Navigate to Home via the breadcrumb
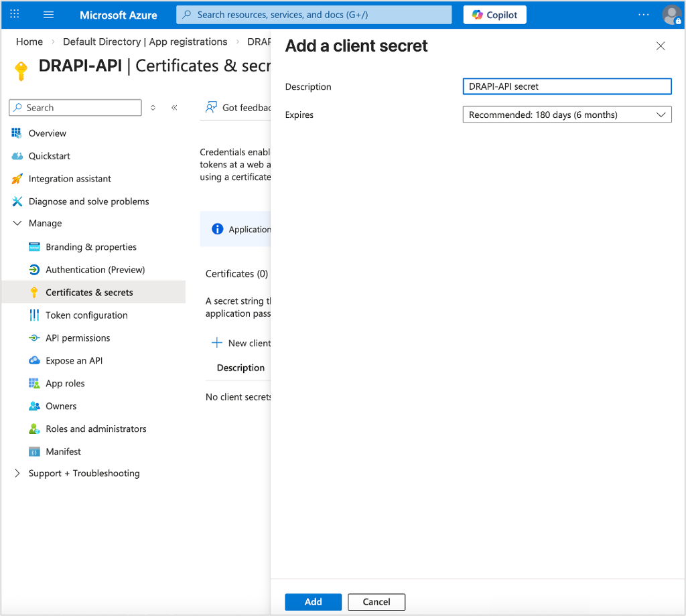 tap(29, 41)
